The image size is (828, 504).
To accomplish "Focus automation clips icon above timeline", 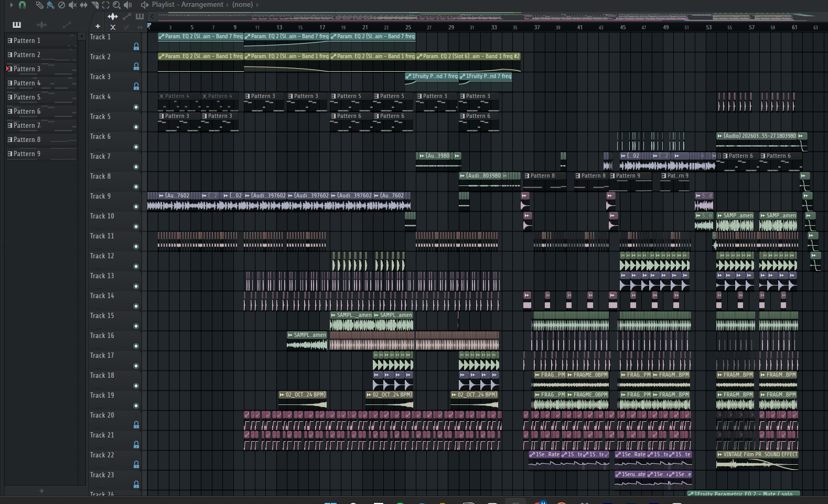I will pyautogui.click(x=127, y=17).
